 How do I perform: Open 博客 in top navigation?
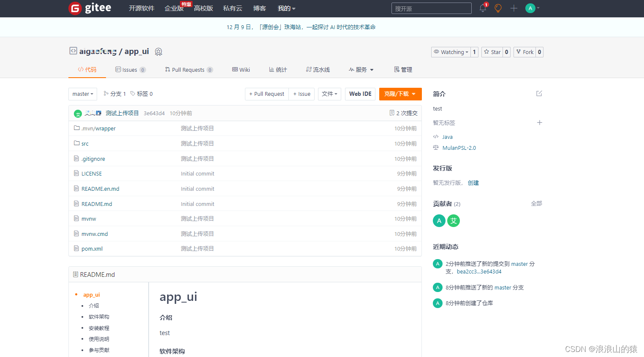coord(260,8)
